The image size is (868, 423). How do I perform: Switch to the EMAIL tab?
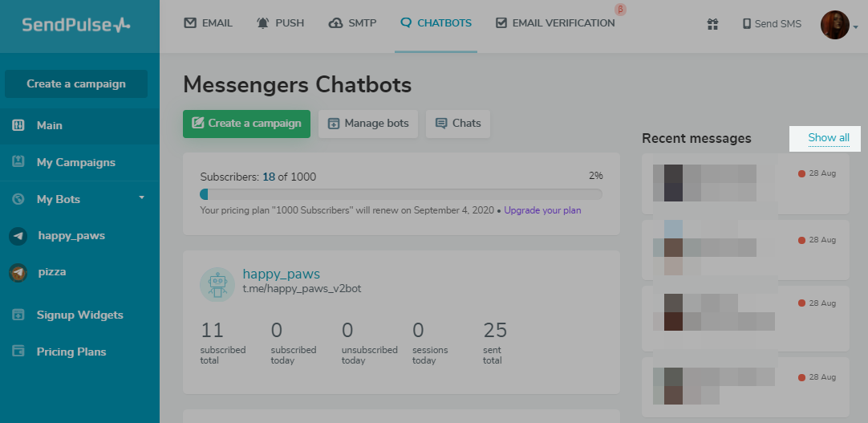click(208, 23)
